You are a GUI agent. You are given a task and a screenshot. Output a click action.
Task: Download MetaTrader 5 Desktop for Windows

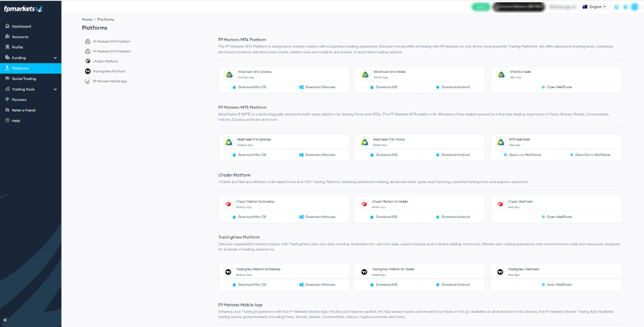(x=317, y=155)
